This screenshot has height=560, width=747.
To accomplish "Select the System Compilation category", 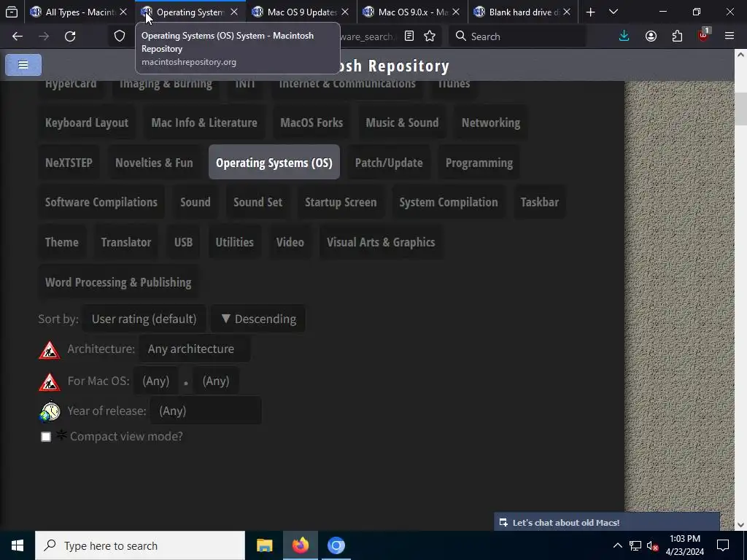I will (x=449, y=203).
